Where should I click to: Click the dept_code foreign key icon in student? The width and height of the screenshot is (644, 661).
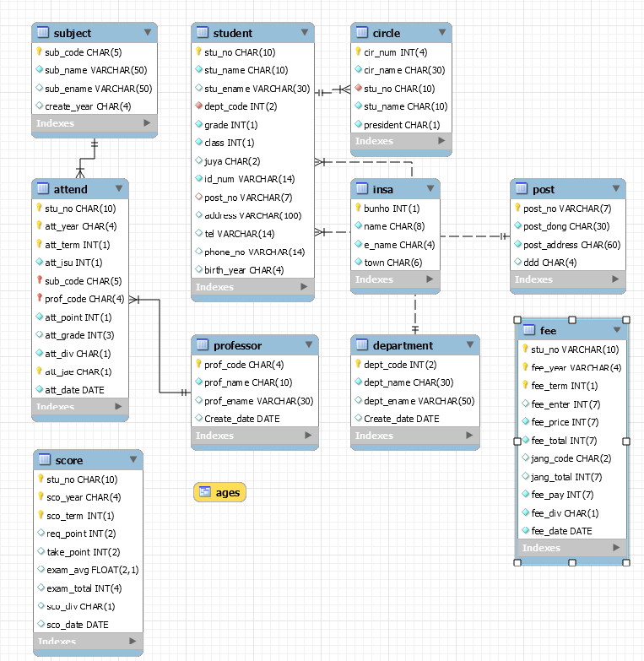coord(199,106)
